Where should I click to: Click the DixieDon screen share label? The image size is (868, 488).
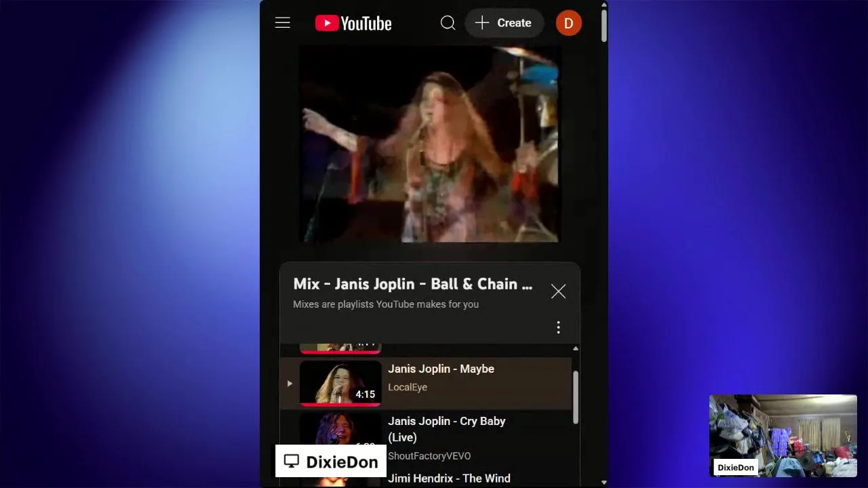point(330,462)
